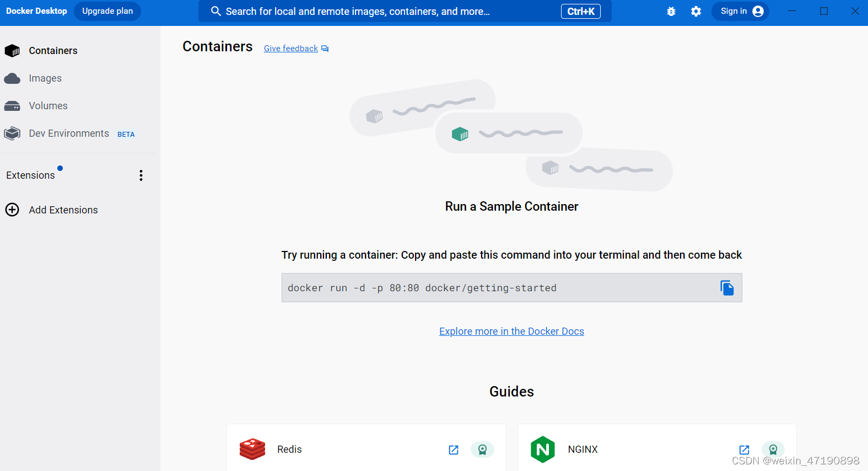
Task: Select the Add Extensions label
Action: (x=63, y=210)
